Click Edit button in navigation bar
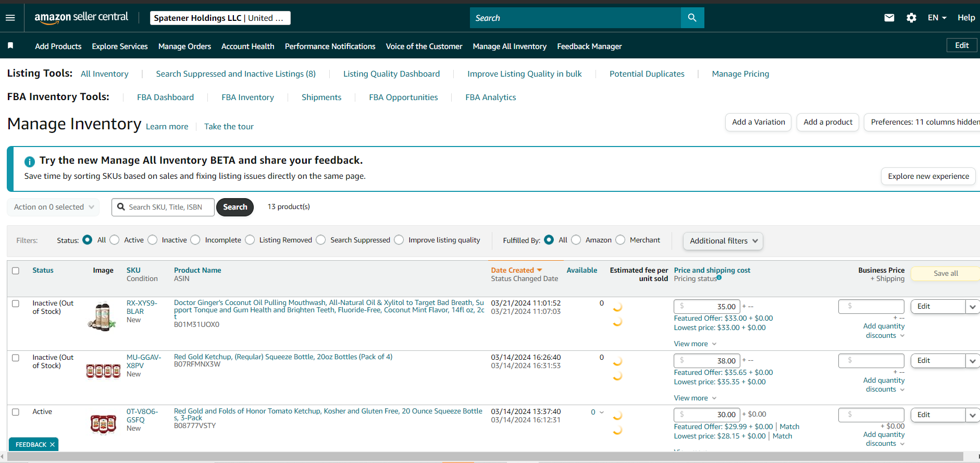Screen dimensions: 980x463 962,45
